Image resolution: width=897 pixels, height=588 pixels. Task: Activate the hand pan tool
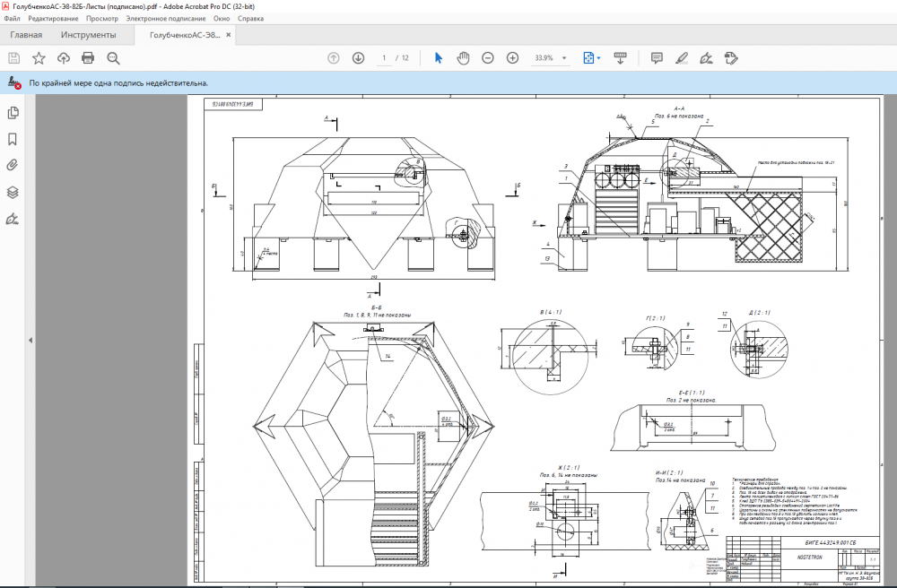tap(463, 58)
